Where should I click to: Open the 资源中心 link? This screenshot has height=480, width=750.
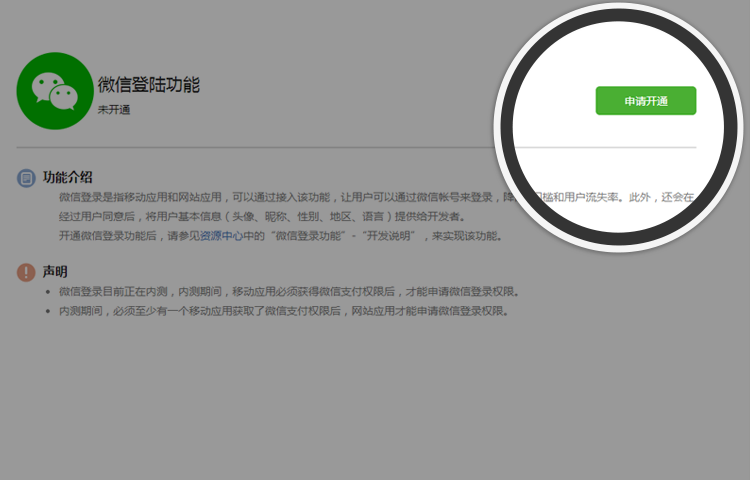tap(223, 236)
